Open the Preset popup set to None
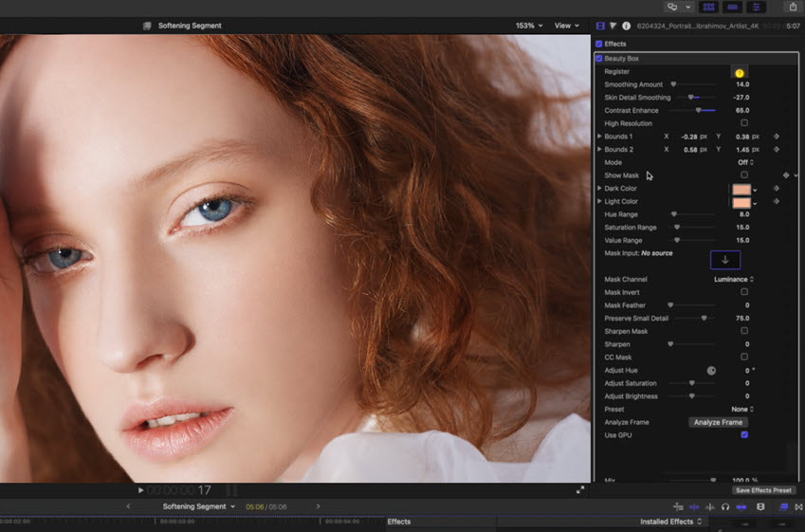 pos(742,410)
